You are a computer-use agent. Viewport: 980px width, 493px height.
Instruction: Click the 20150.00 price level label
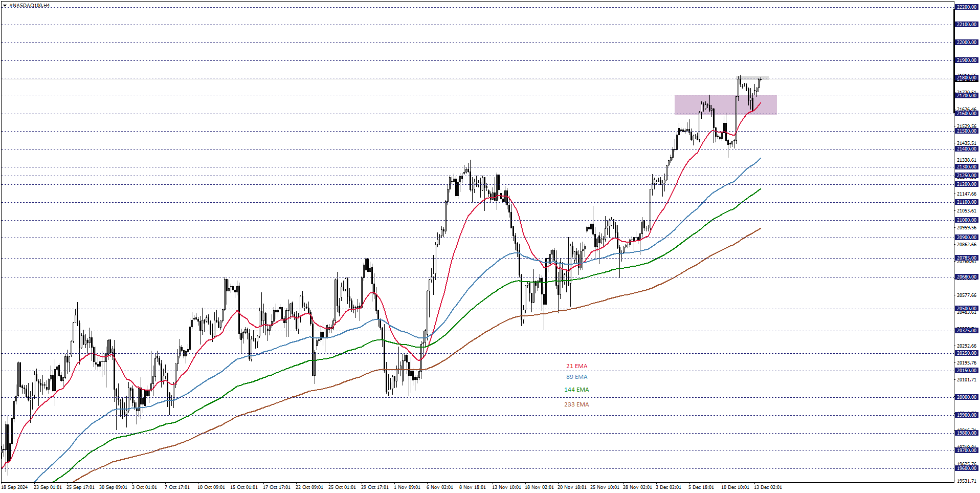point(966,371)
